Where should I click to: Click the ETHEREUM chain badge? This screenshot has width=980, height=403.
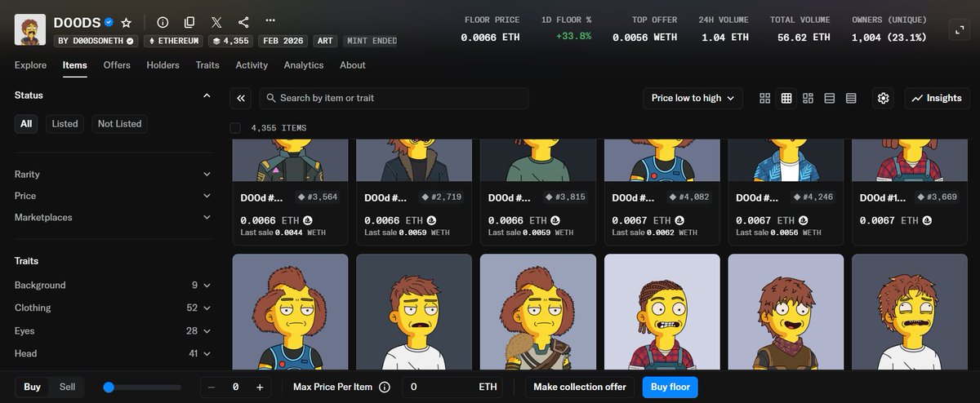point(174,41)
